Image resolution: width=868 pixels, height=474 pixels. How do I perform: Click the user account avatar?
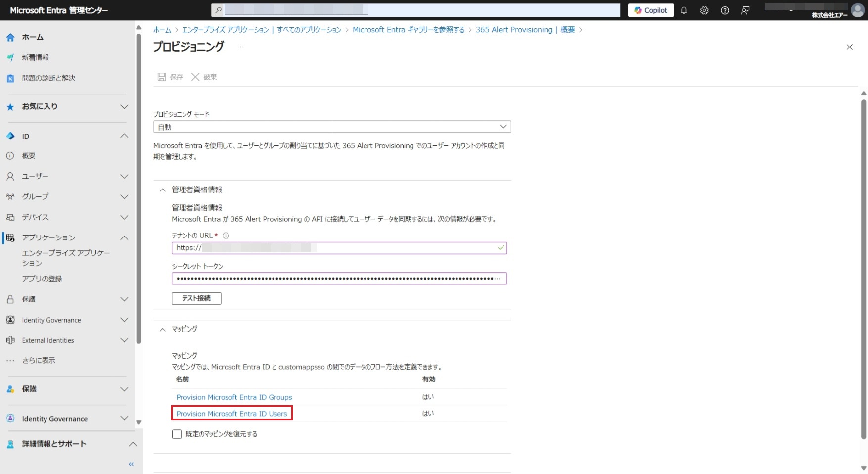click(857, 10)
